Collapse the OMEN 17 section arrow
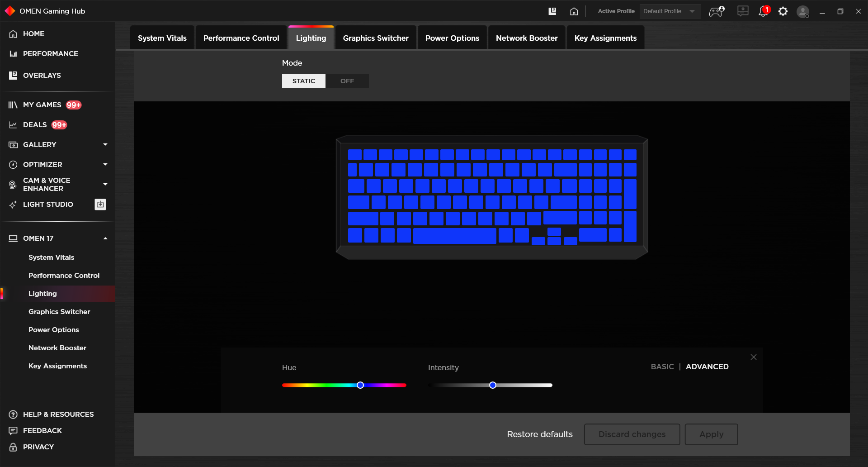 pyautogui.click(x=105, y=238)
